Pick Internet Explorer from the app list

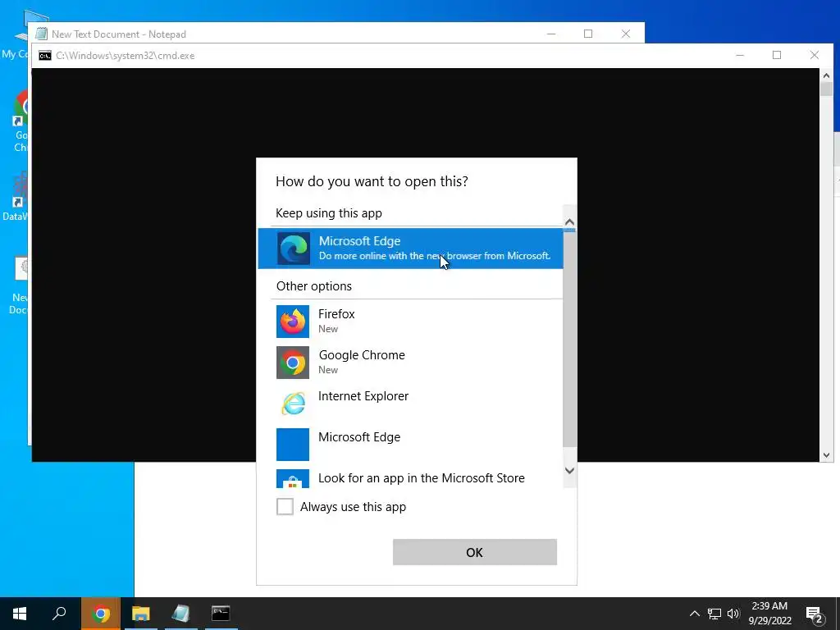[x=410, y=403]
